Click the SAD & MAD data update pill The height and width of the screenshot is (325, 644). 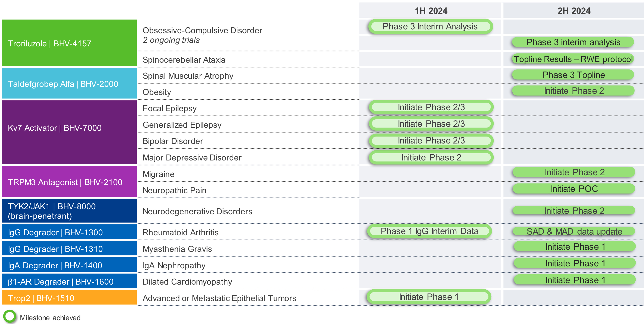(x=574, y=231)
